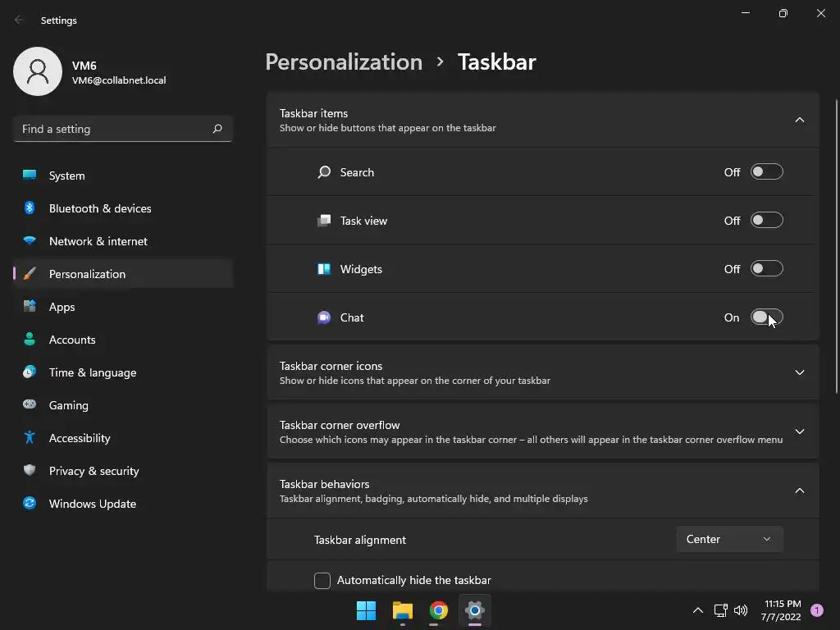Enable the Task view toggle
Image resolution: width=840 pixels, height=630 pixels.
[x=766, y=221]
